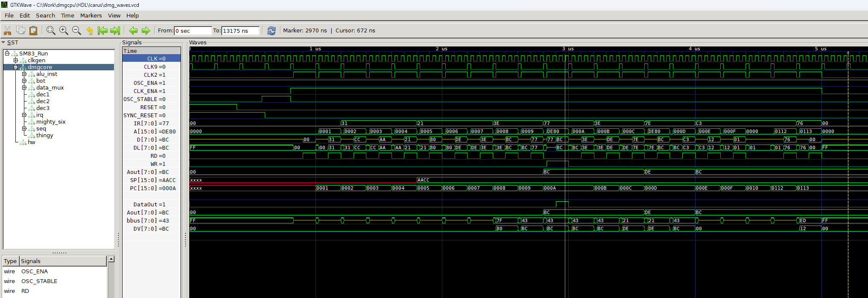This screenshot has width=868, height=298.
Task: Select the CLK_ENA =1 signal name
Action: tap(149, 91)
